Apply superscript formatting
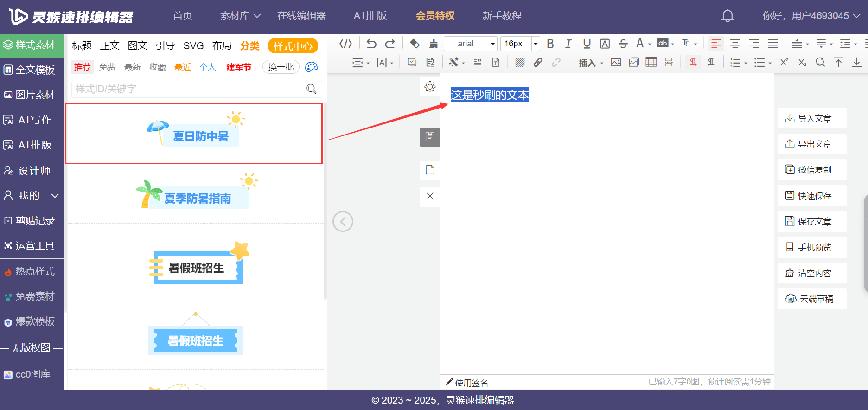 [784, 62]
